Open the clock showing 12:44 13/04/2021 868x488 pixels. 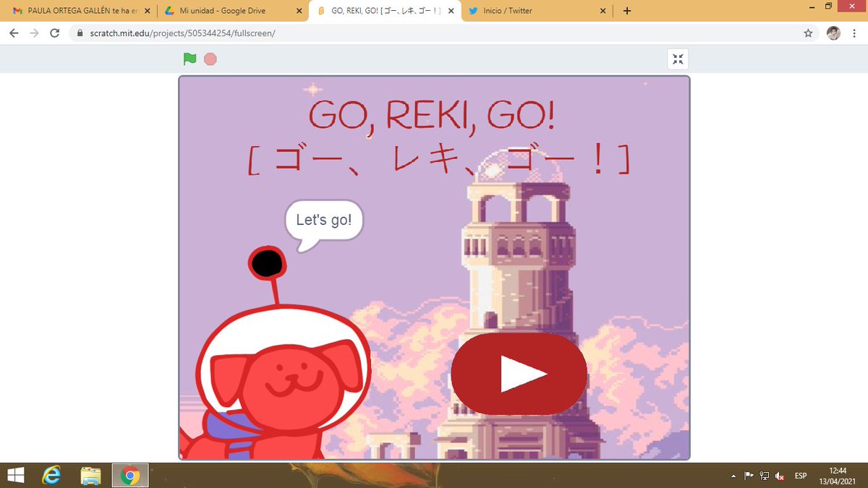(838, 476)
